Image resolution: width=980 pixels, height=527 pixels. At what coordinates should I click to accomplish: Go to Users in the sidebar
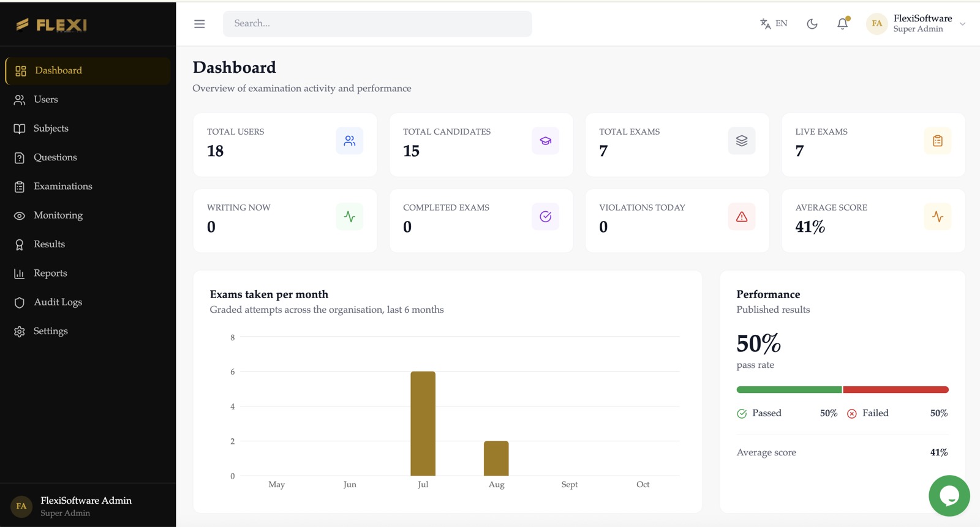click(x=88, y=100)
